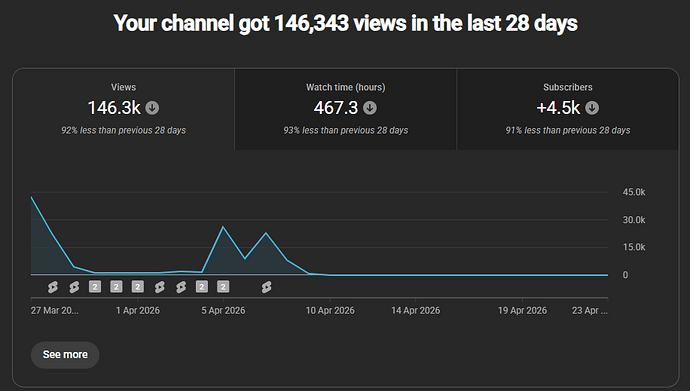Click the down-arrow icon beside 467.3 watch hours

(370, 108)
